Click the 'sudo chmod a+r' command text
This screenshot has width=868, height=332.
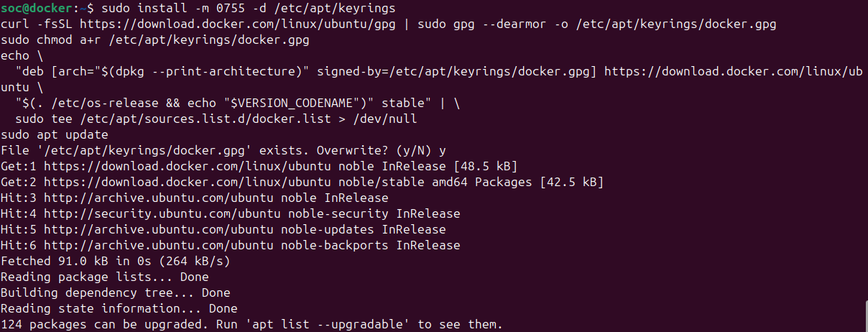(50, 40)
